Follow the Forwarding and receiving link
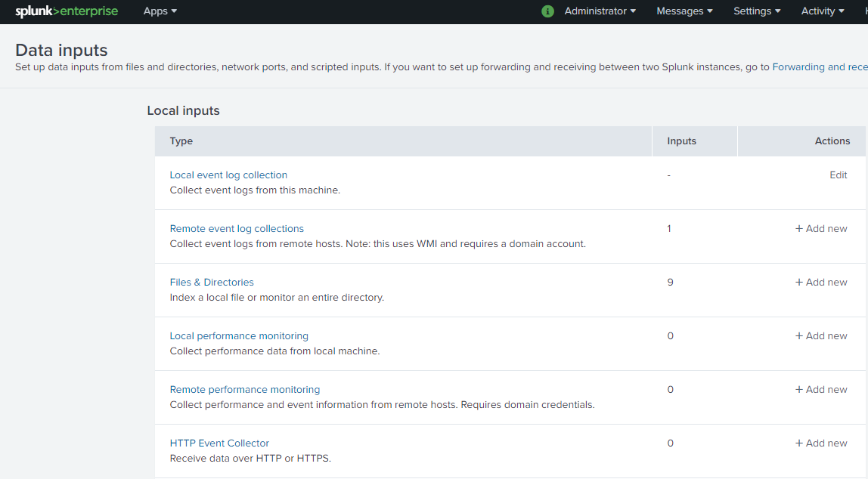 point(819,66)
